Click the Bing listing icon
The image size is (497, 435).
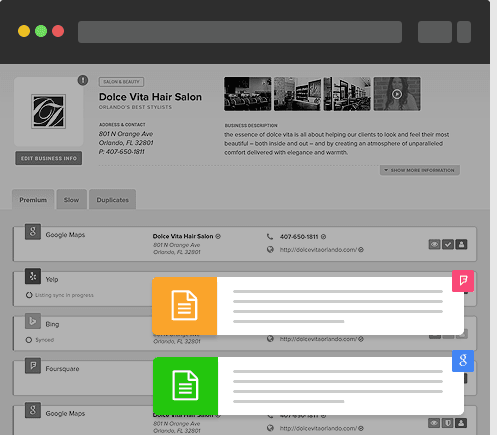[x=33, y=321]
